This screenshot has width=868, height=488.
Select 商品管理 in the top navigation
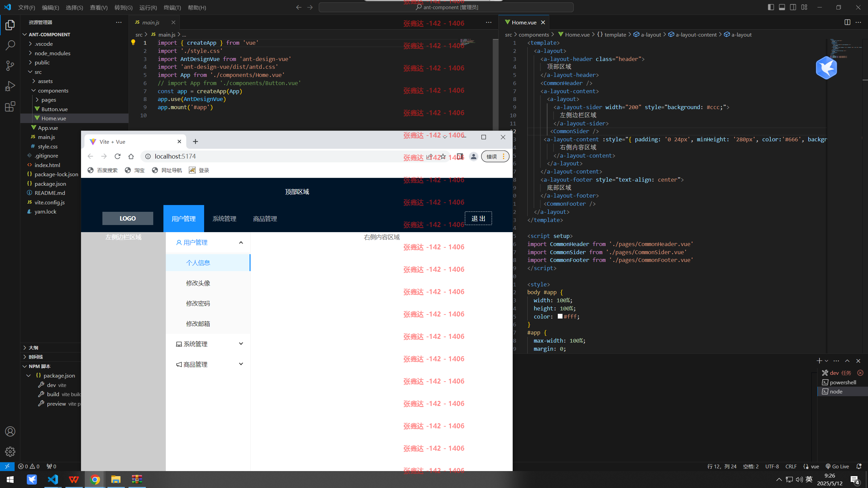265,219
